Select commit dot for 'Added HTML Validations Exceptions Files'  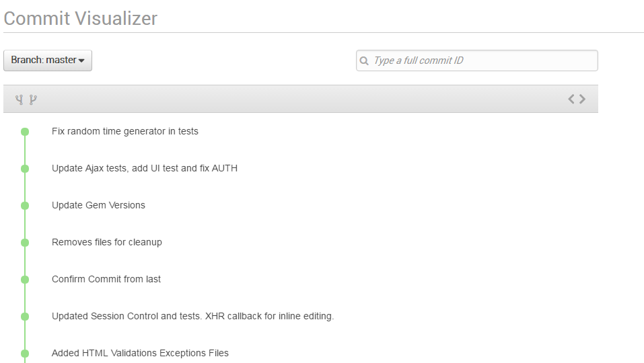(25, 353)
